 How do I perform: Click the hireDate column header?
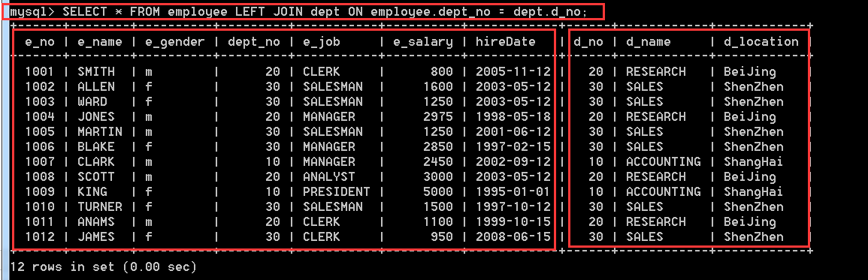506,41
